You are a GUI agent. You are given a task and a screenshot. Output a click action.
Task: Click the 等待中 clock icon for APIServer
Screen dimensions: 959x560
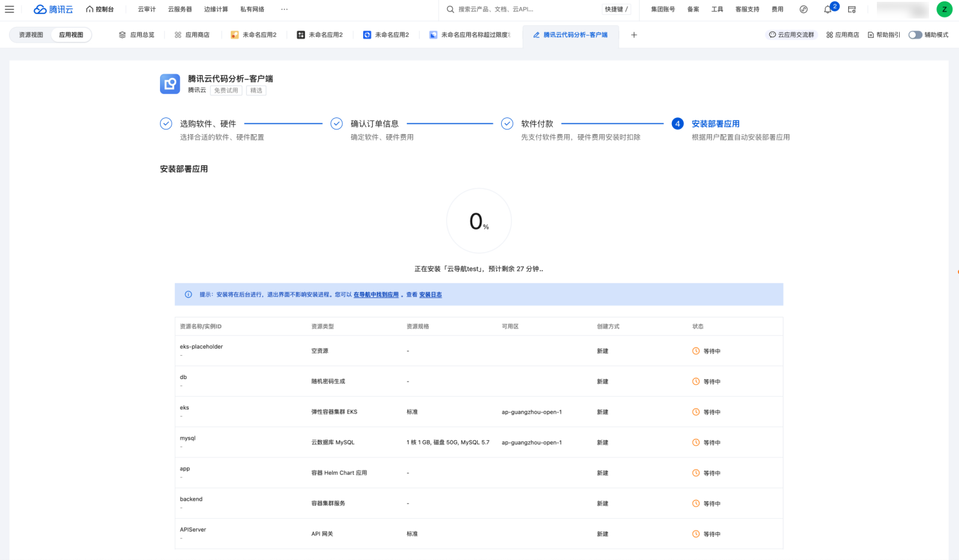click(696, 534)
